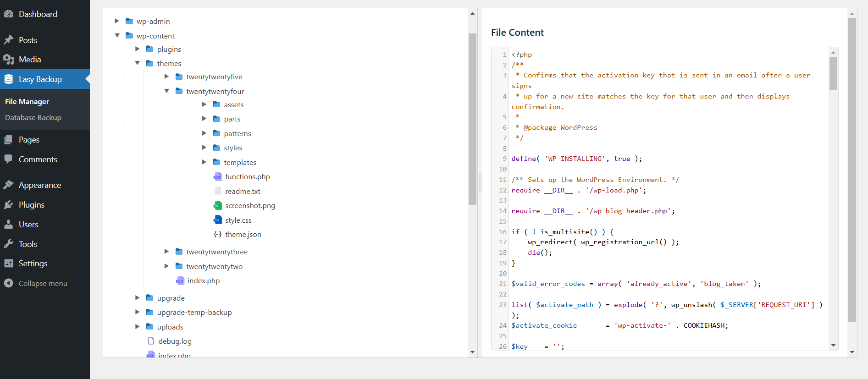This screenshot has width=868, height=379.
Task: Click the Appearance paintbrush icon
Action: [8, 185]
